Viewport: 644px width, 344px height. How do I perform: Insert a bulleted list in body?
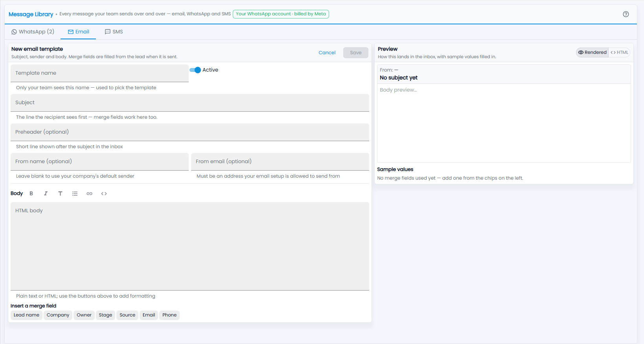(x=75, y=193)
